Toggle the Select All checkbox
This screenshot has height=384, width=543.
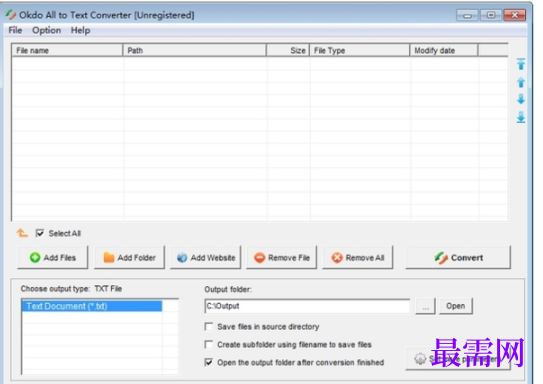click(x=40, y=233)
